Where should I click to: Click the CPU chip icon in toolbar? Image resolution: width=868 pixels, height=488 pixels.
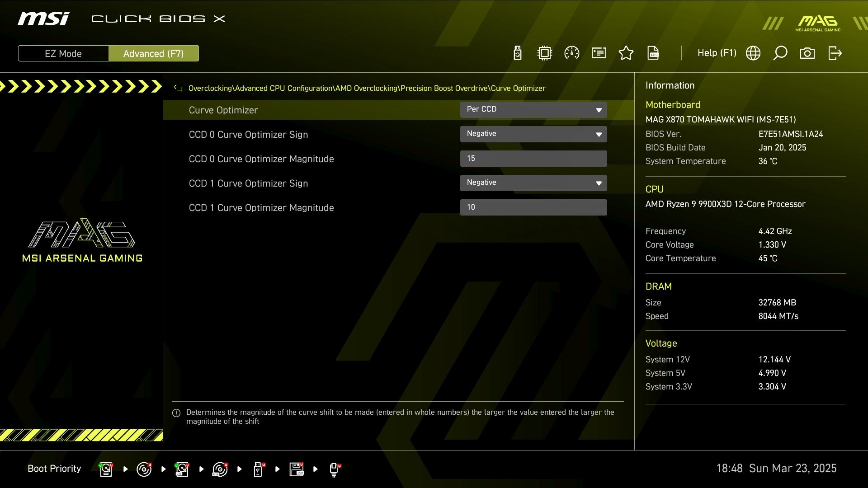(x=545, y=53)
